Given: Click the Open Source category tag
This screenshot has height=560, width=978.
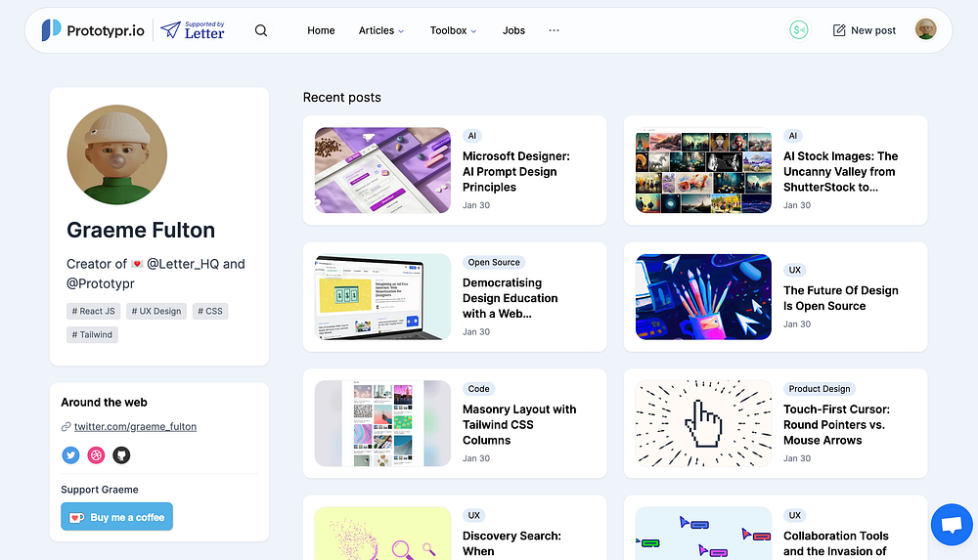Looking at the screenshot, I should click(x=494, y=263).
